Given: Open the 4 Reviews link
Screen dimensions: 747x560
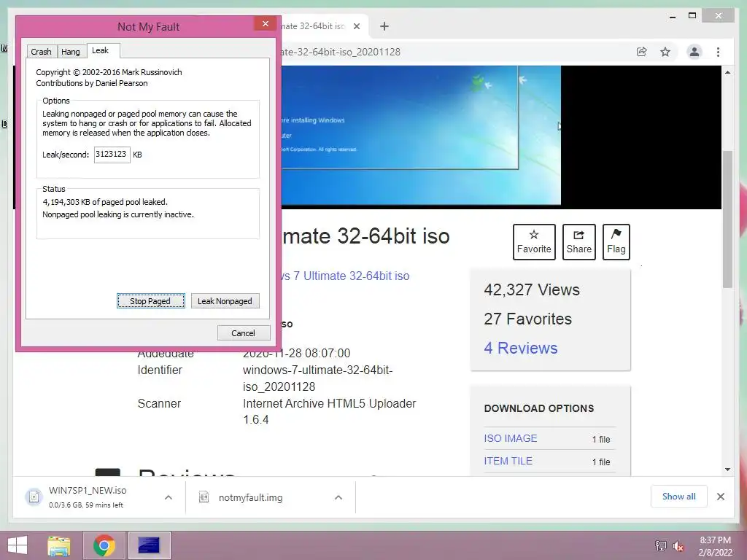Looking at the screenshot, I should [521, 348].
